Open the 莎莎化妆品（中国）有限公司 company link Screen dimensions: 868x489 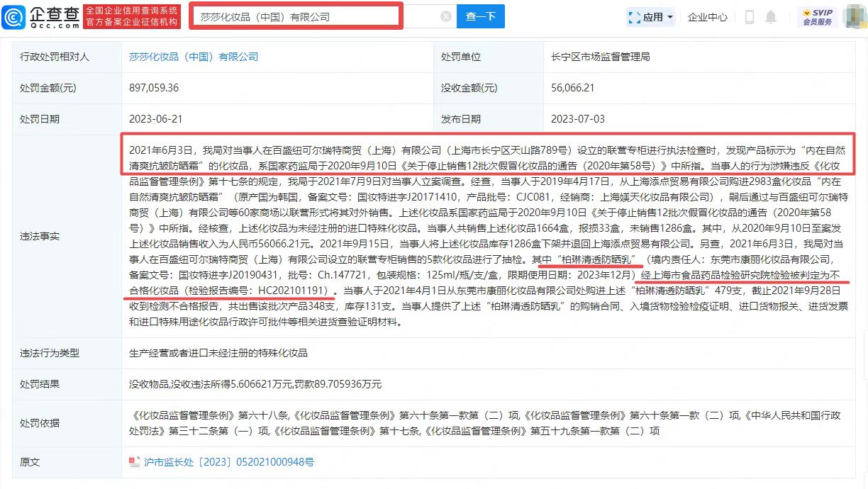[x=194, y=57]
